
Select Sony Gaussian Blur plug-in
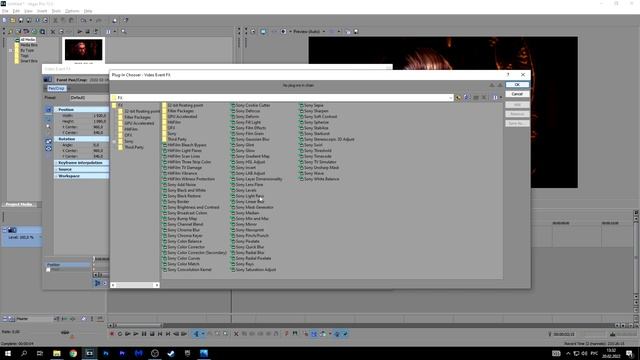point(250,139)
